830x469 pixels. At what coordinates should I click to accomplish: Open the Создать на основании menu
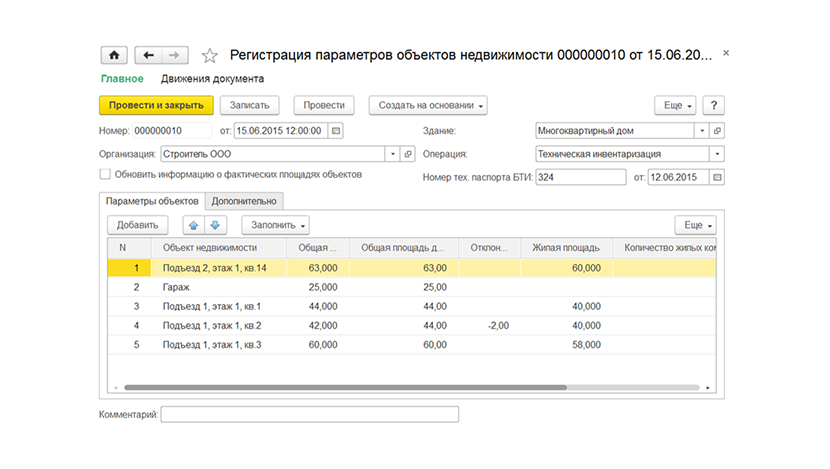click(x=428, y=105)
